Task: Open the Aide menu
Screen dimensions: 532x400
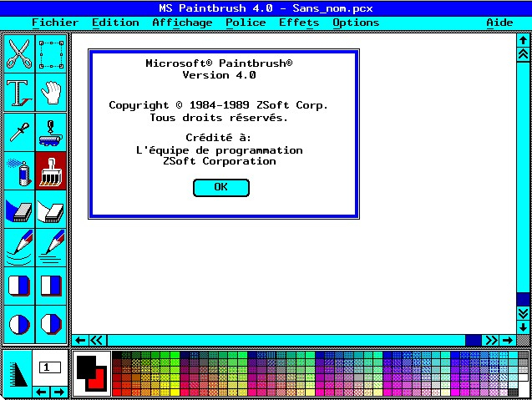Action: tap(499, 23)
